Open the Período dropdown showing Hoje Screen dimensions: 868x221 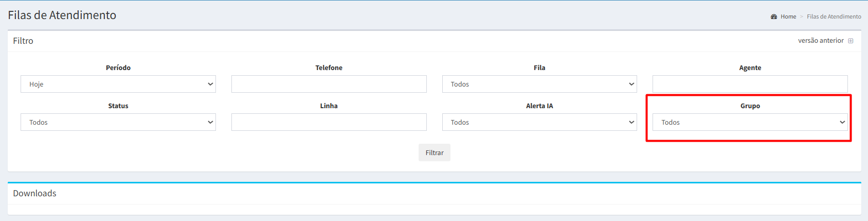click(x=118, y=84)
